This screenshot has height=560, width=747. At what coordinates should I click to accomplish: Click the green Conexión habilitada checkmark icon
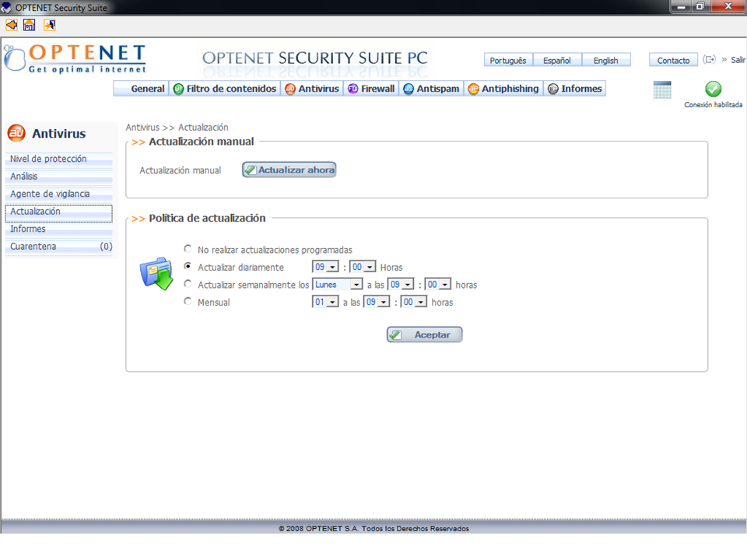pyautogui.click(x=713, y=89)
